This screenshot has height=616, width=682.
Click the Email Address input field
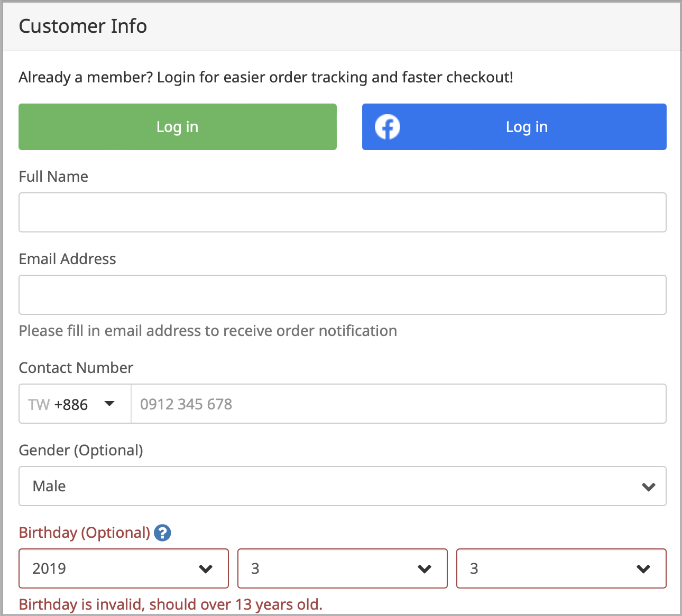click(343, 295)
